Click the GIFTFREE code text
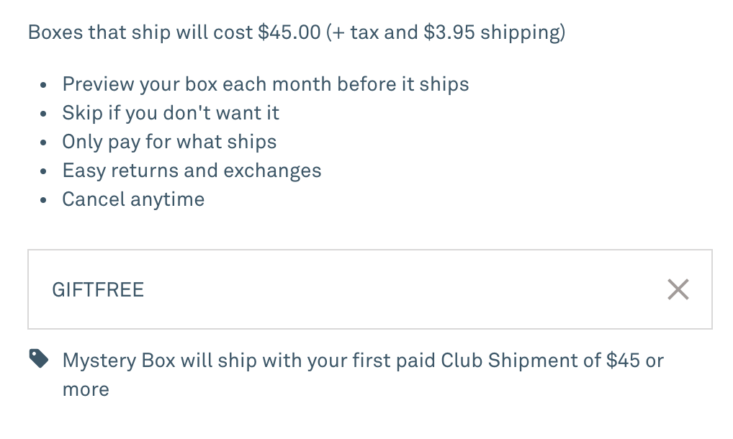This screenshot has height=439, width=733. (98, 289)
